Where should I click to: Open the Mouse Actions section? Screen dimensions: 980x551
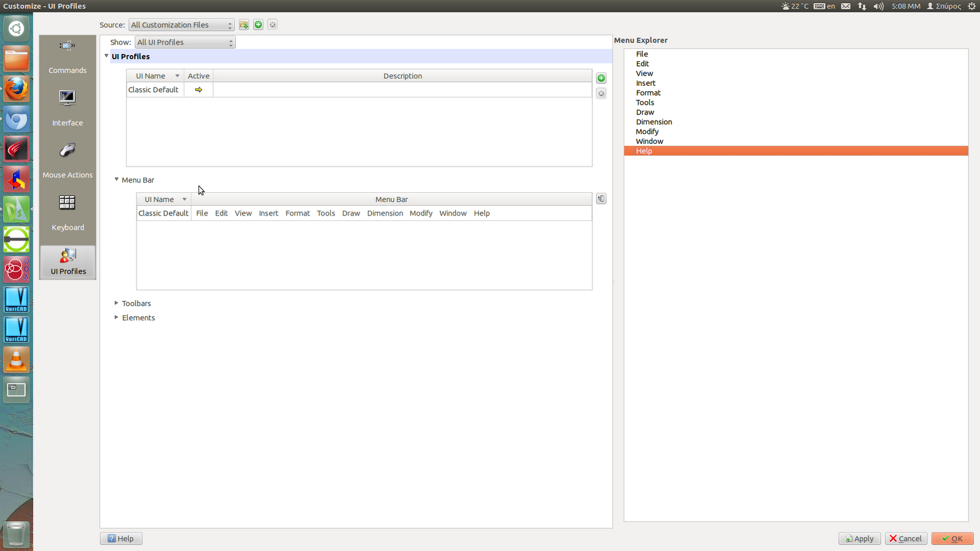(67, 161)
